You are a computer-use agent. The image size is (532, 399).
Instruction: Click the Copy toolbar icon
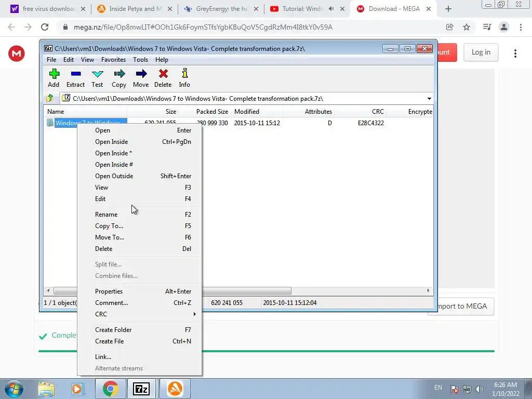(119, 74)
